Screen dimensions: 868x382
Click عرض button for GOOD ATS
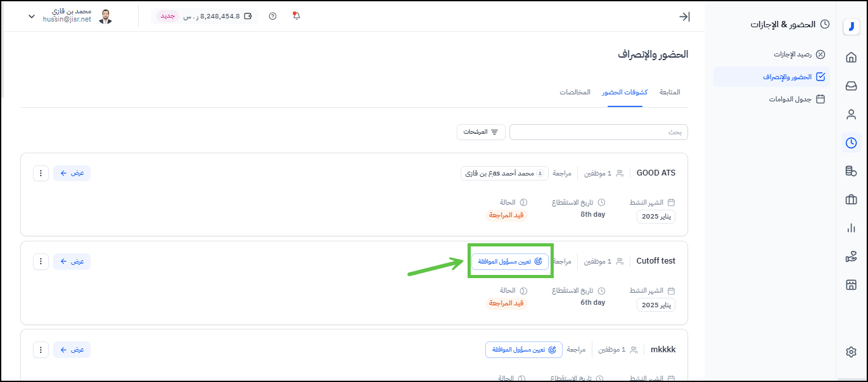pos(72,173)
